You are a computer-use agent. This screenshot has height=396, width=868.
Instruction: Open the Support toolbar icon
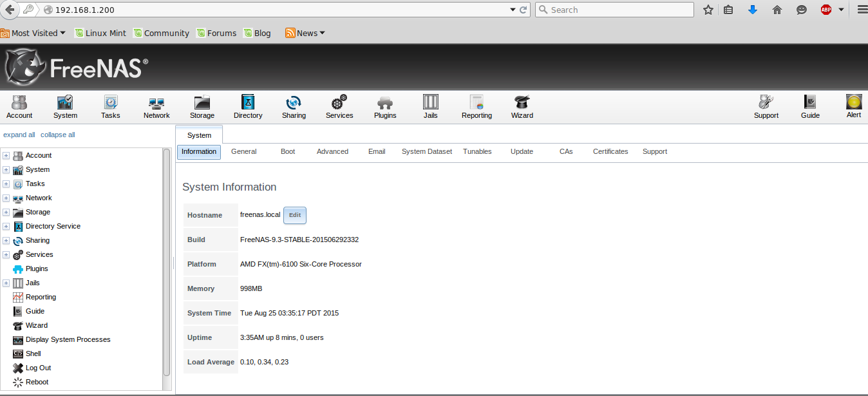[766, 107]
